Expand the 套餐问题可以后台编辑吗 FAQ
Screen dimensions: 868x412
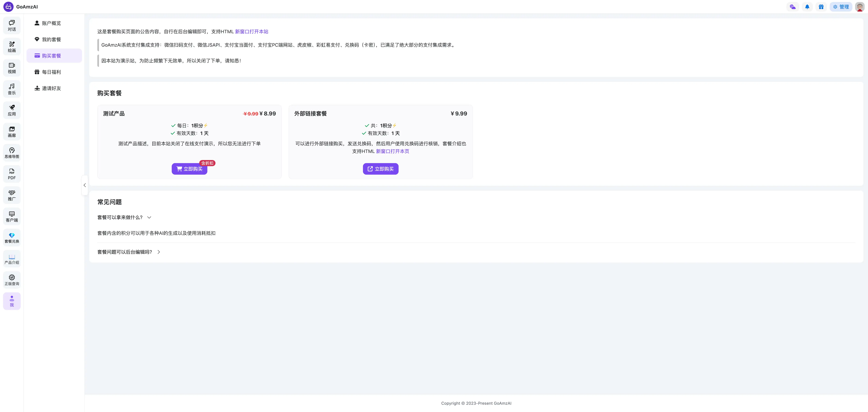pyautogui.click(x=129, y=252)
